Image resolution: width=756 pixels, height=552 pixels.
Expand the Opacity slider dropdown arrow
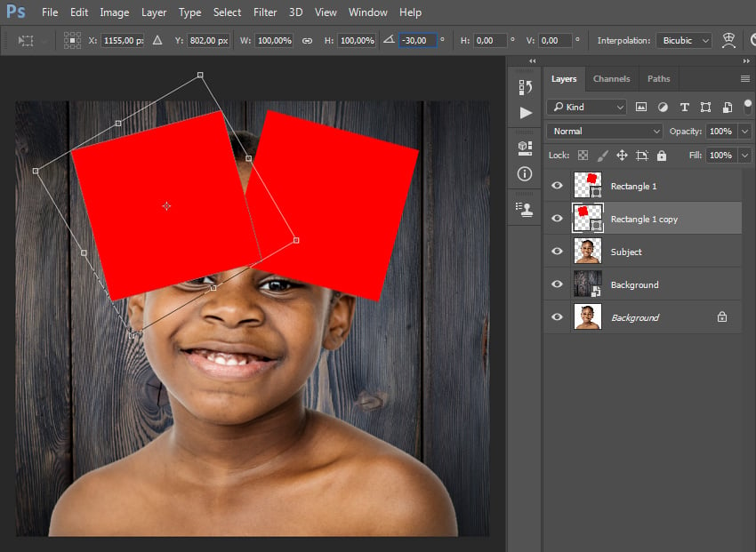(744, 131)
